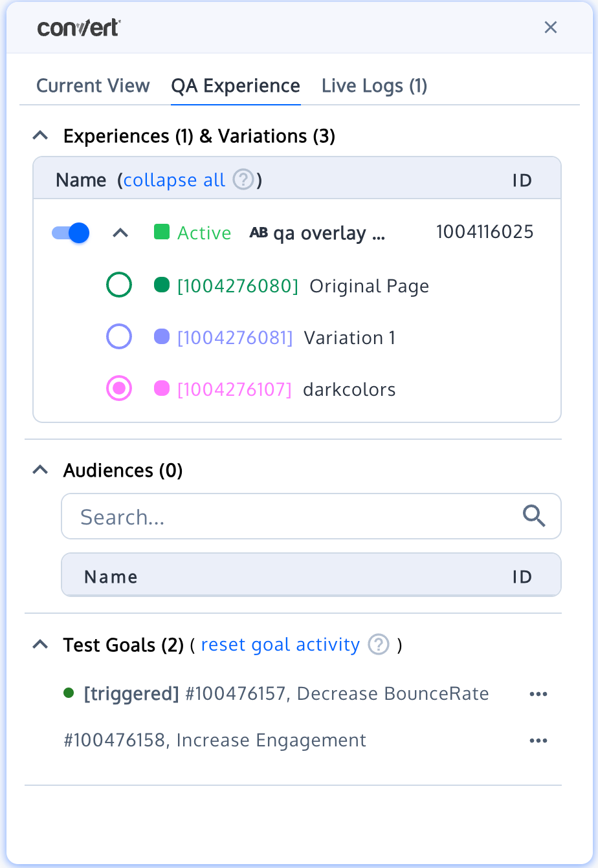Disable the qa overlay experience toggle
Screen dimensions: 598x868
pyautogui.click(x=69, y=232)
